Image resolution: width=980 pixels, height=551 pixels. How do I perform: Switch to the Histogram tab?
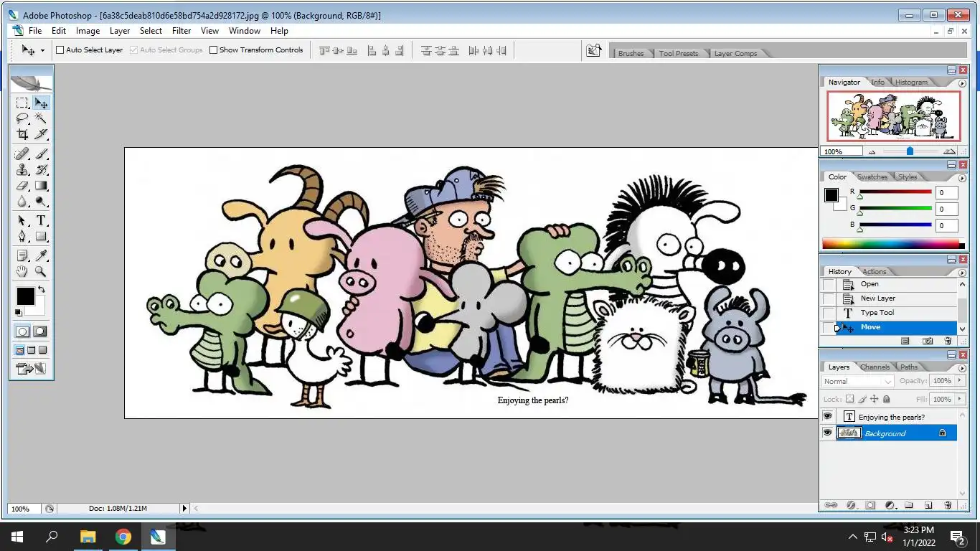[911, 83]
